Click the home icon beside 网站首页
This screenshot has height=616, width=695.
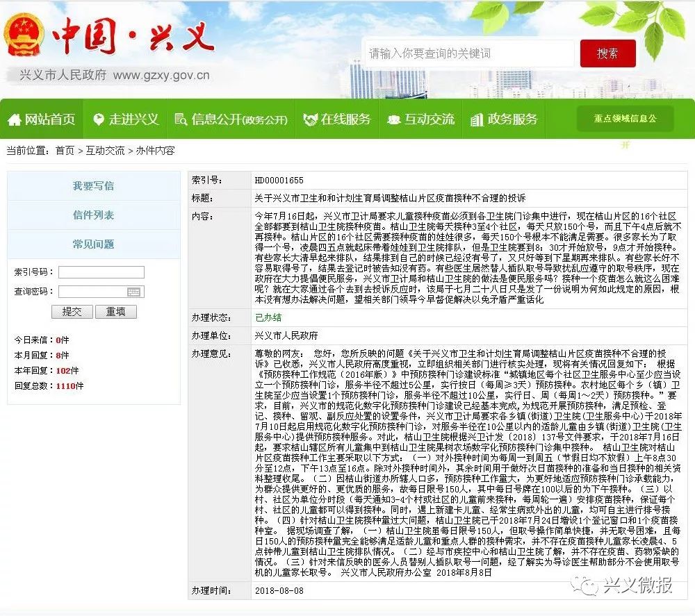pos(15,120)
